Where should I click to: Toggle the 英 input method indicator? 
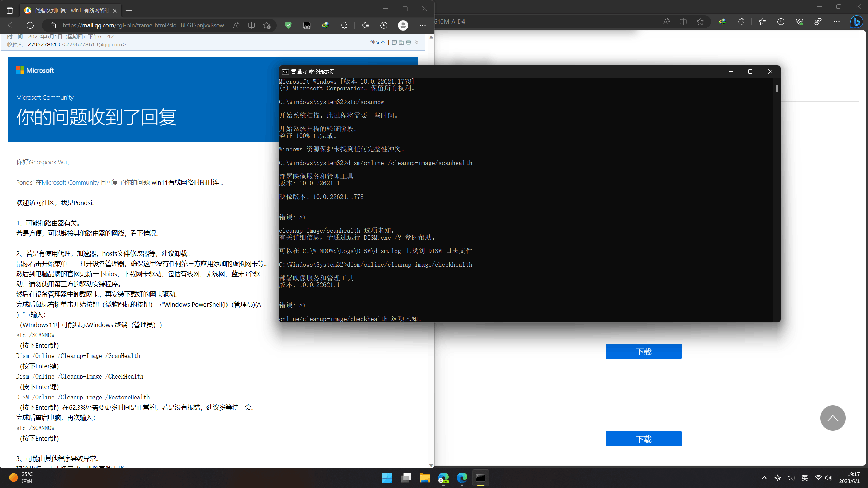[805, 478]
